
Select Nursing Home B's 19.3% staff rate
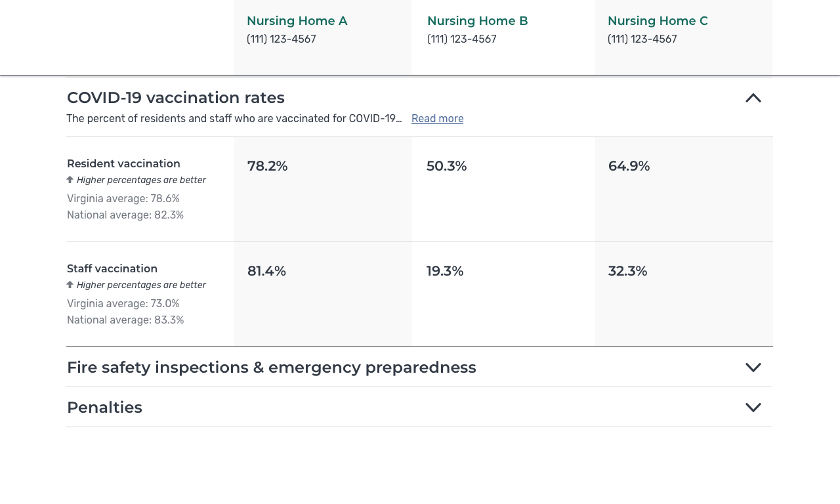point(445,271)
